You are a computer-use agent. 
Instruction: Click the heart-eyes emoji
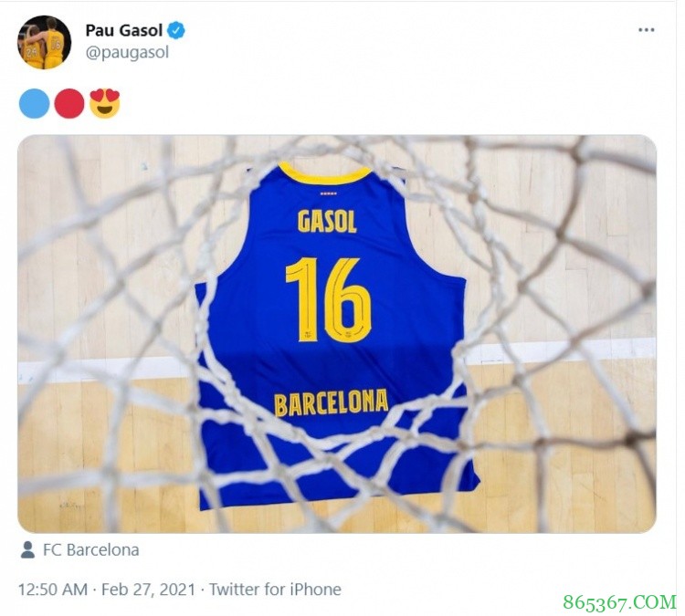click(x=105, y=103)
